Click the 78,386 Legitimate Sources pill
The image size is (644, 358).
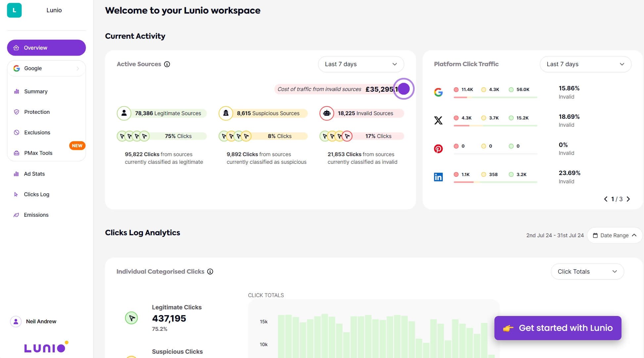pos(162,113)
